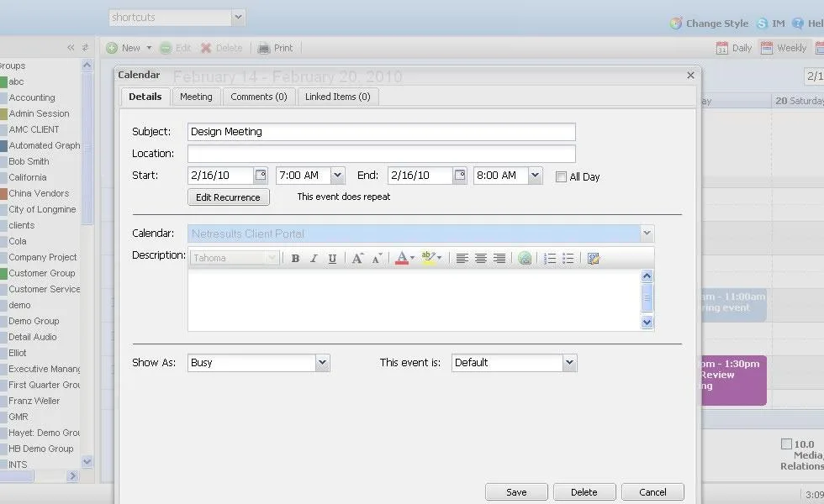This screenshot has width=824, height=504.
Task: Open Start date calendar picker
Action: tap(261, 176)
